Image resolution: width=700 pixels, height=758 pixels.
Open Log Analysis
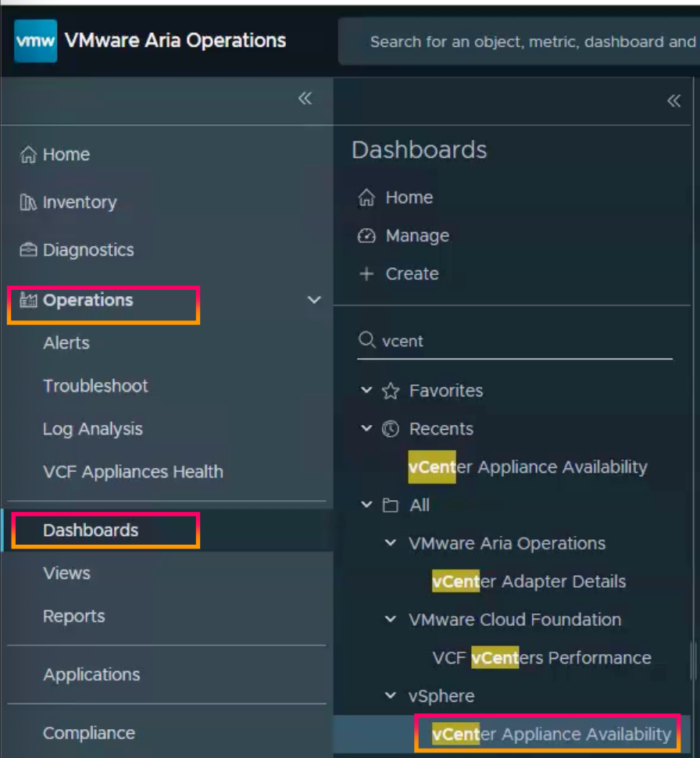(93, 429)
